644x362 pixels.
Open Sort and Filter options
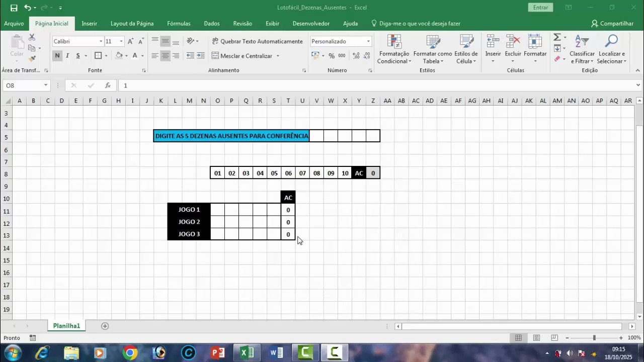[582, 49]
